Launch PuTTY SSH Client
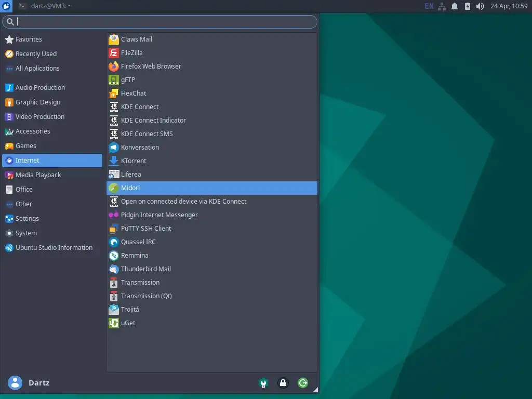This screenshot has height=399, width=532. point(212,229)
